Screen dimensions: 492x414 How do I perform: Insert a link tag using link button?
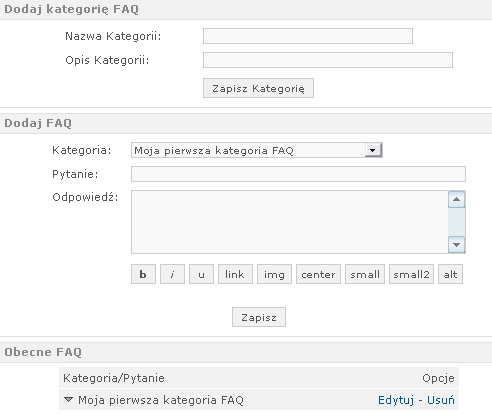click(x=235, y=274)
